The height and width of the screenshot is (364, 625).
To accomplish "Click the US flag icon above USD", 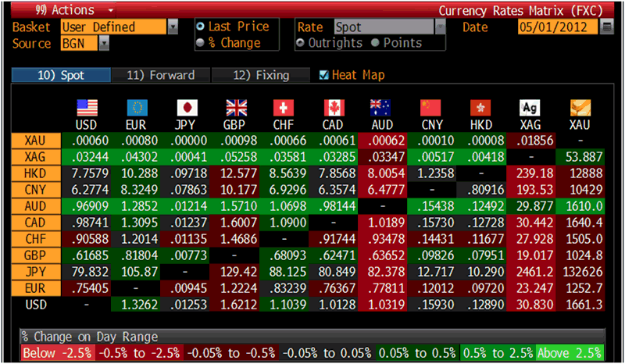I will click(87, 108).
